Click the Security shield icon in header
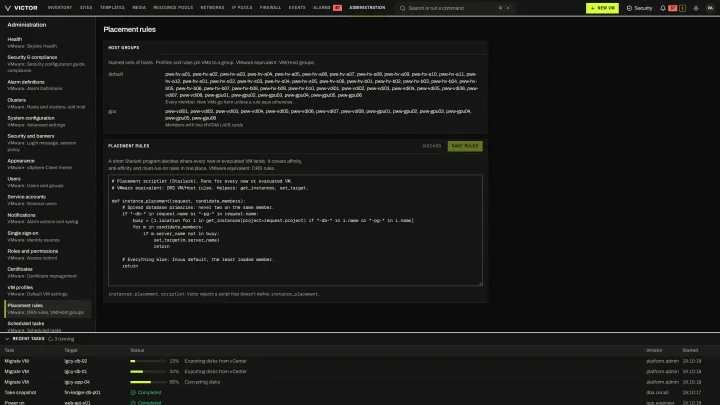The width and height of the screenshot is (720, 405). coord(629,8)
